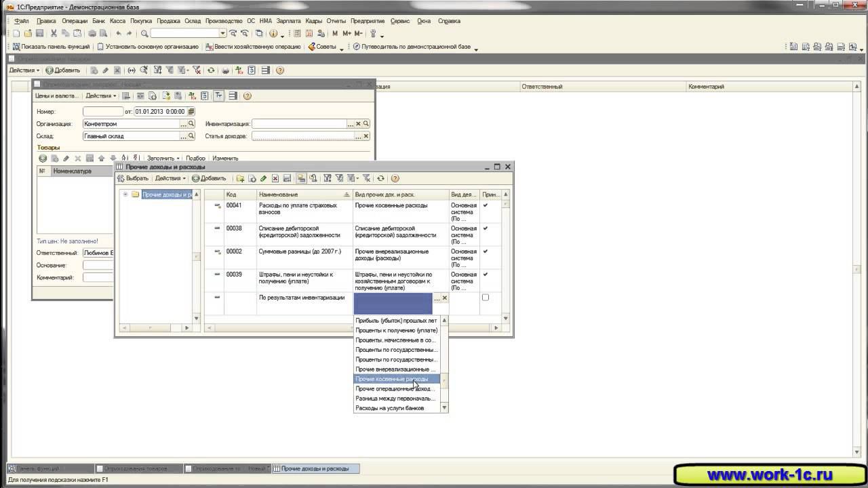Viewport: 868px width, 488px height.
Task: Open the calendar icon in main toolbar
Action: pos(309,33)
